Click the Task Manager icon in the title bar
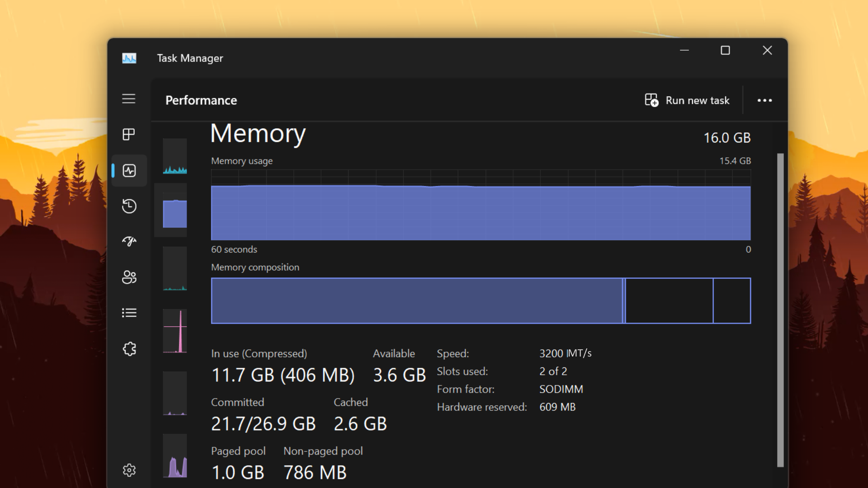This screenshot has height=488, width=868. point(129,58)
